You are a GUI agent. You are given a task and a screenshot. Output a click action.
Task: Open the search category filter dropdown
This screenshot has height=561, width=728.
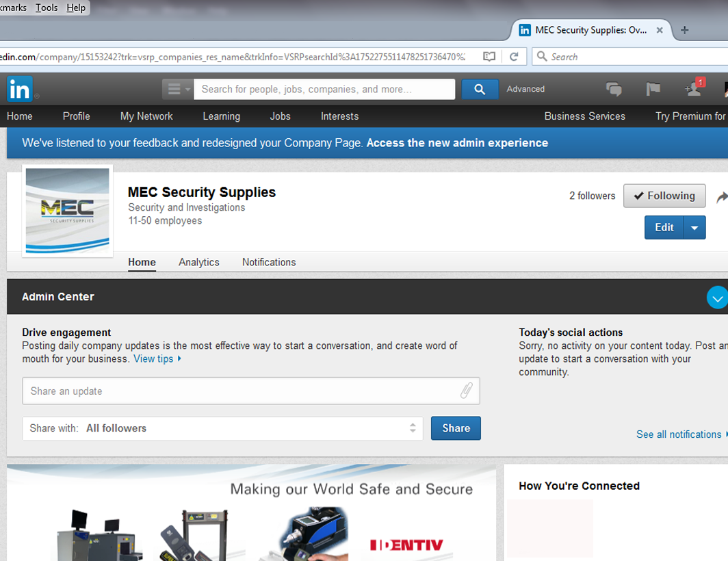coord(178,89)
